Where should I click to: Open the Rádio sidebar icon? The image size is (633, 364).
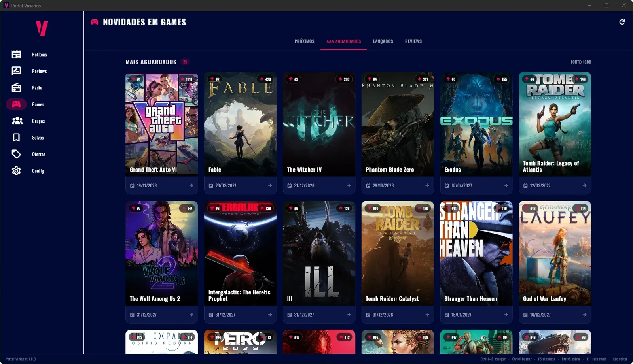coord(16,88)
